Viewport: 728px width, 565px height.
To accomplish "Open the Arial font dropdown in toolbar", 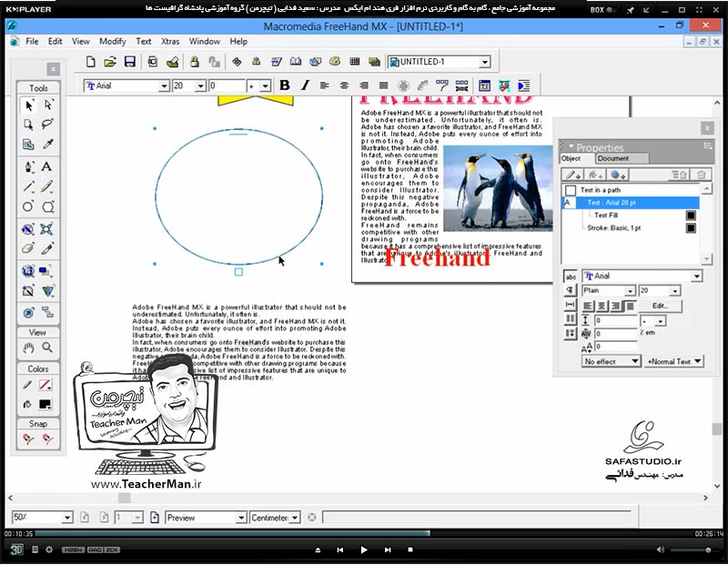I will pyautogui.click(x=164, y=86).
